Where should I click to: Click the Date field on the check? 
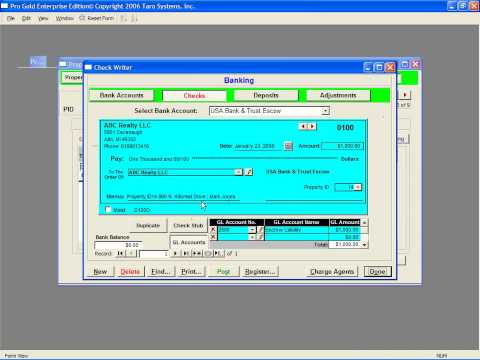pyautogui.click(x=259, y=146)
